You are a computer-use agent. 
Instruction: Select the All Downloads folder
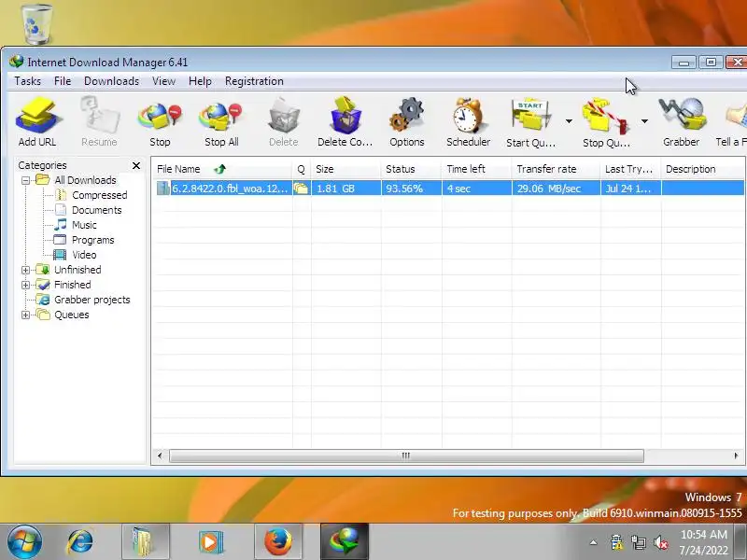[x=85, y=180]
